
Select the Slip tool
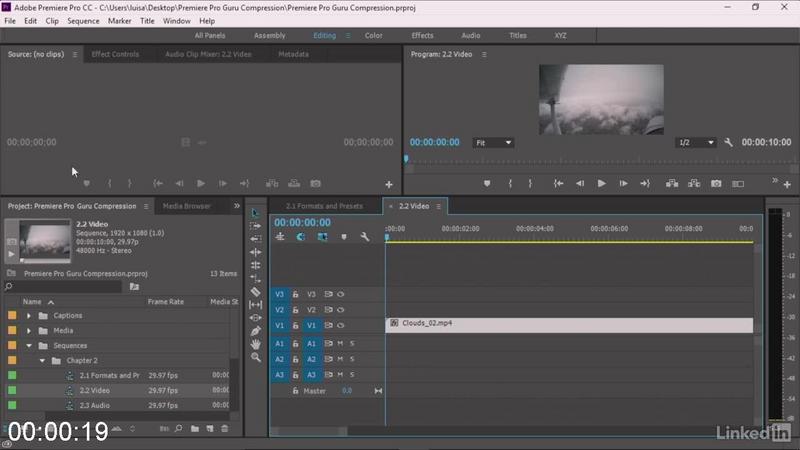pyautogui.click(x=256, y=305)
